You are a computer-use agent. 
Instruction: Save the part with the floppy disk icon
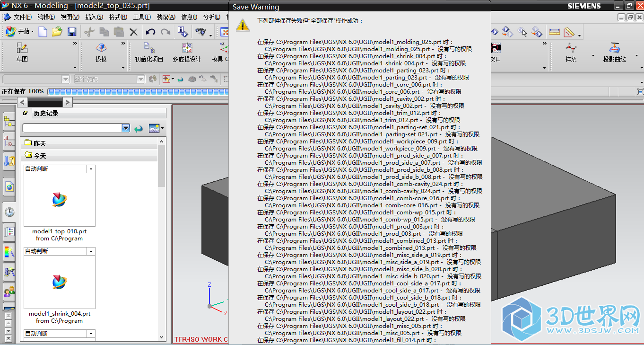click(72, 32)
